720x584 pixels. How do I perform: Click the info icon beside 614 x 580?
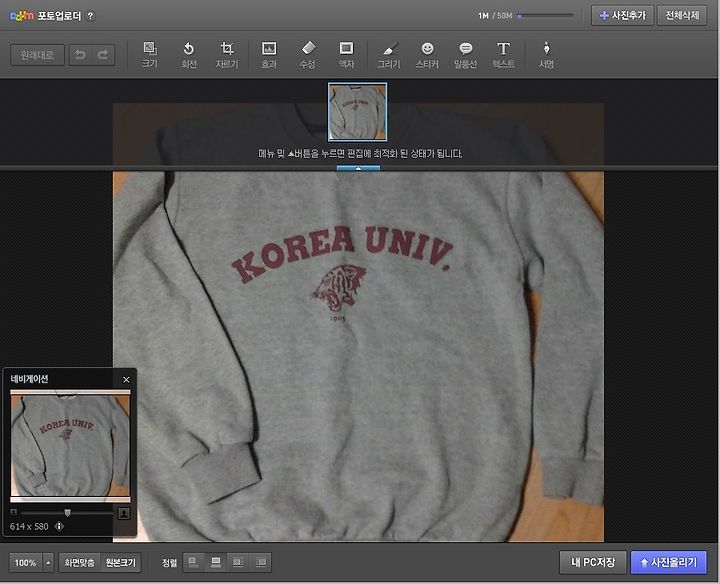59,526
